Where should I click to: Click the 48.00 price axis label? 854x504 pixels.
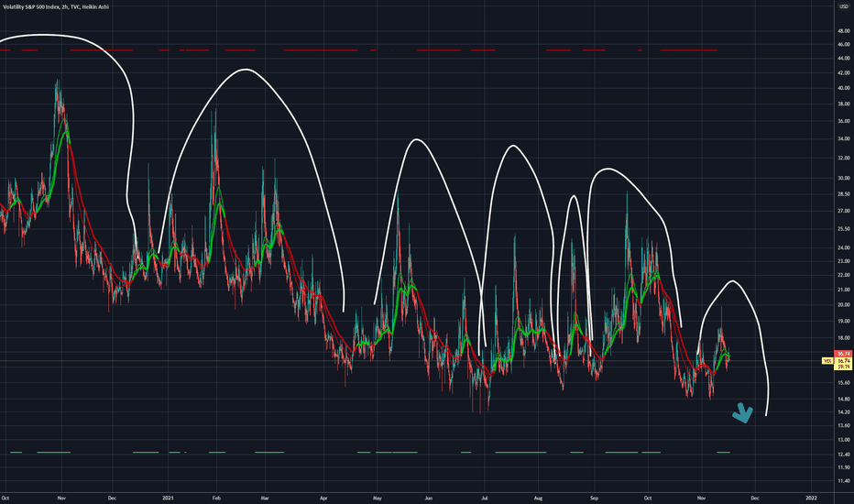pos(844,31)
